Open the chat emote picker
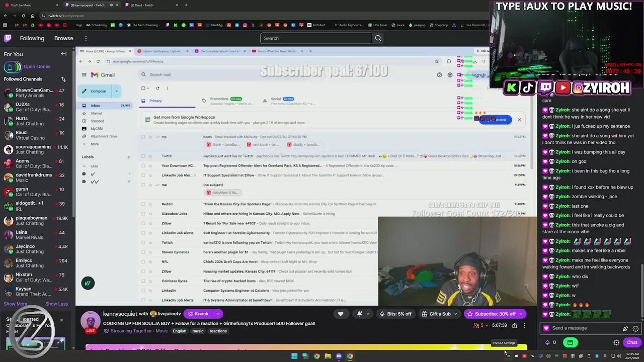 pos(635,328)
